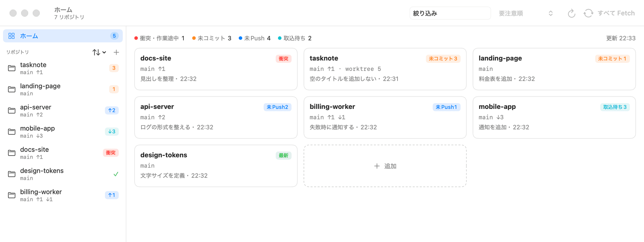644x242 pixels.
Task: Click the green checkmark beside design-tokens
Action: pyautogui.click(x=116, y=174)
